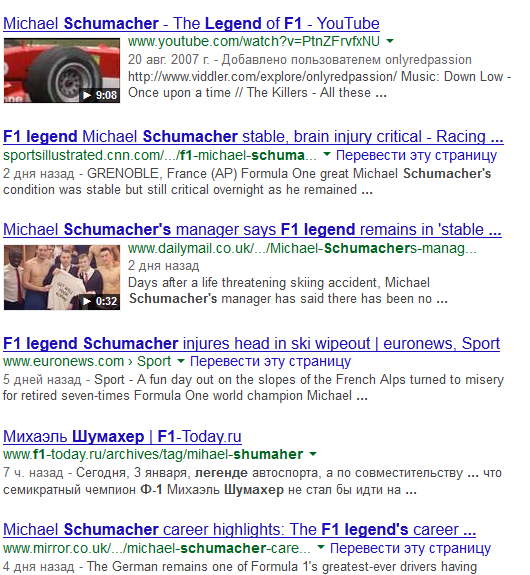Expand the f1-today.ru URL dropdown arrow
530x575 pixels.
(x=313, y=454)
